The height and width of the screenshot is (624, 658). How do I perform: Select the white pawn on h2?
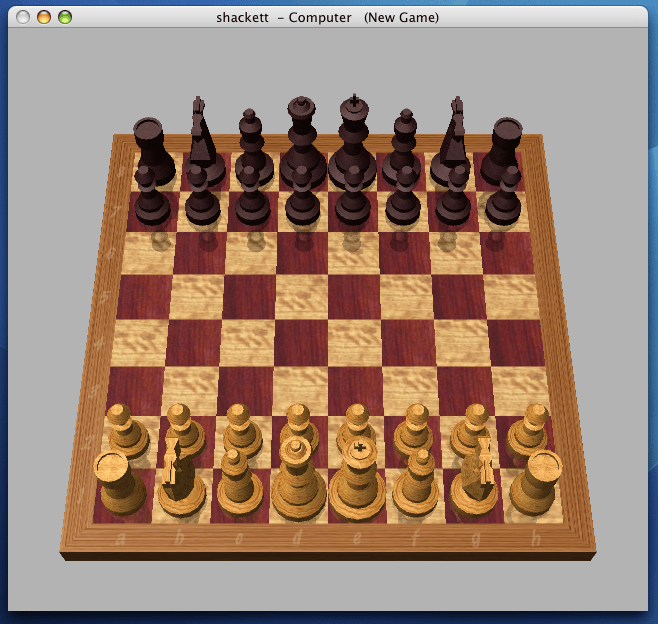click(530, 431)
